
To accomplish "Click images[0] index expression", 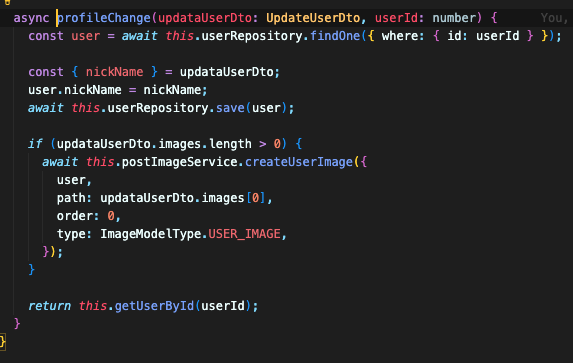I will point(233,198).
